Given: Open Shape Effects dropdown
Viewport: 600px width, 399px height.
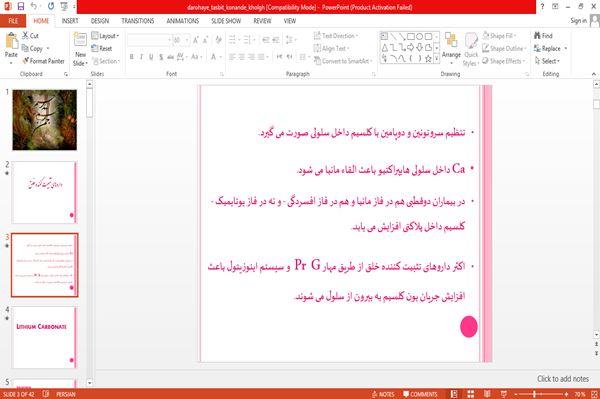Looking at the screenshot, I should click(504, 61).
